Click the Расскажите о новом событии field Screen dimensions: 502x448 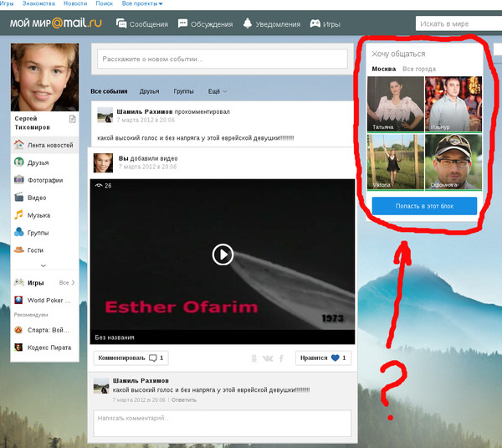(223, 59)
